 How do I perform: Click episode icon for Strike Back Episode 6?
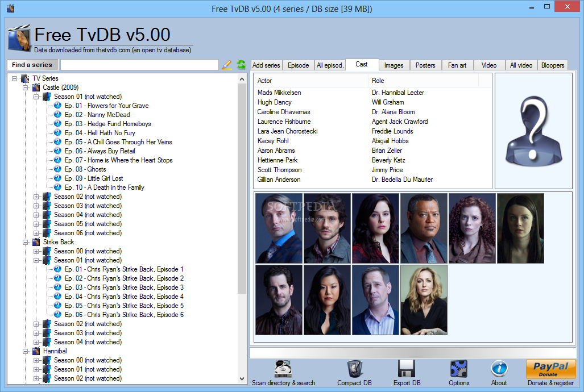tap(57, 315)
